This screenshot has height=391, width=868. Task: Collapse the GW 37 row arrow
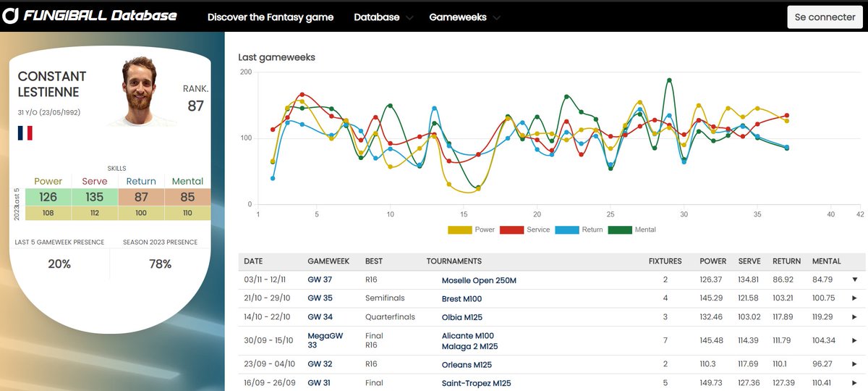tap(854, 279)
